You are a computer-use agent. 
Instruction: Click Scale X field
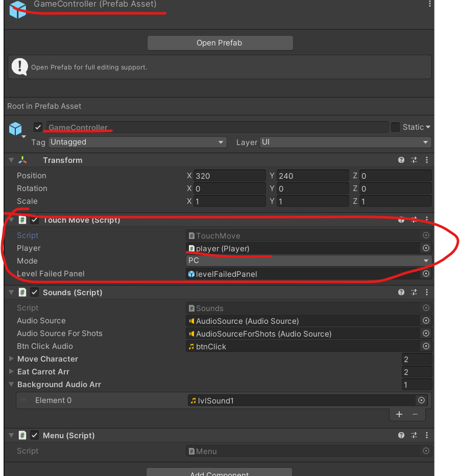point(229,201)
